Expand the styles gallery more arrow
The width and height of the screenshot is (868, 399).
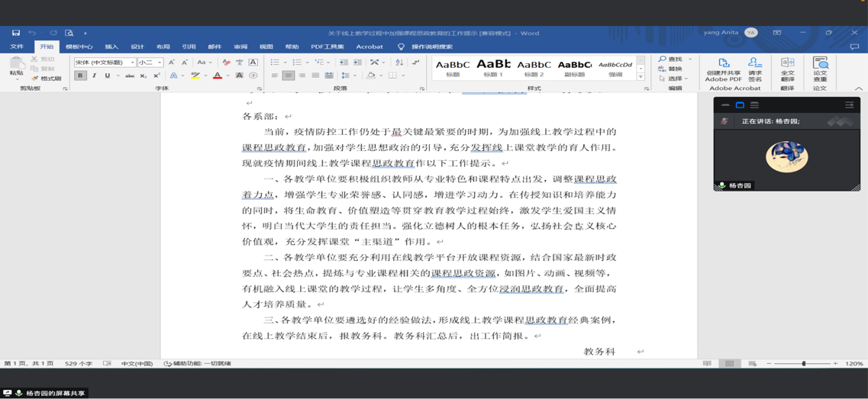(x=641, y=77)
